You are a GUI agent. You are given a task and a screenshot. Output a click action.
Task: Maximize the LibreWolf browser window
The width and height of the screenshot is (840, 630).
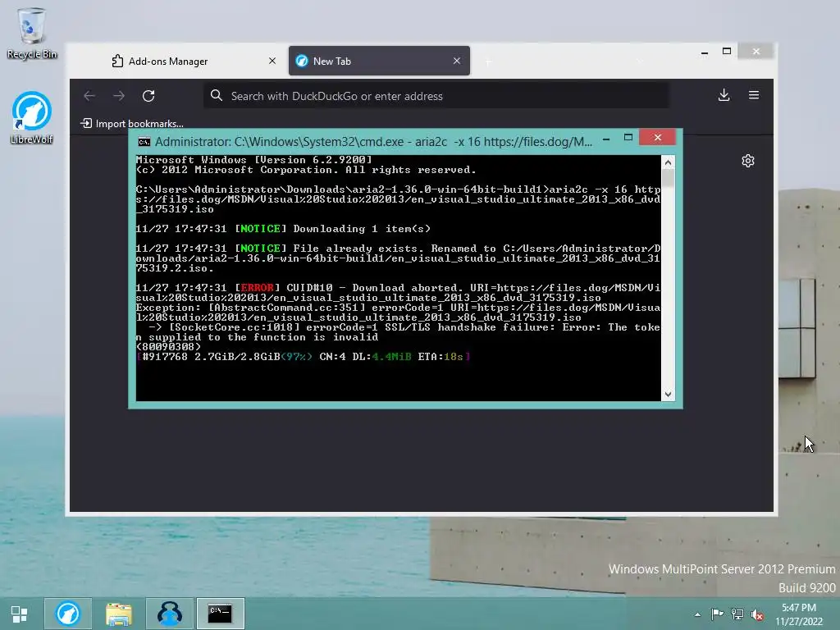coord(727,52)
